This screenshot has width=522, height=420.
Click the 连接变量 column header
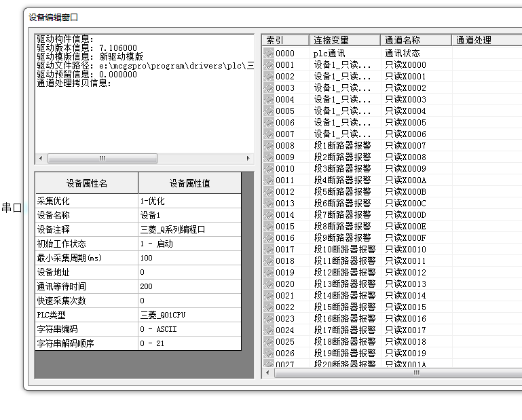[344, 41]
